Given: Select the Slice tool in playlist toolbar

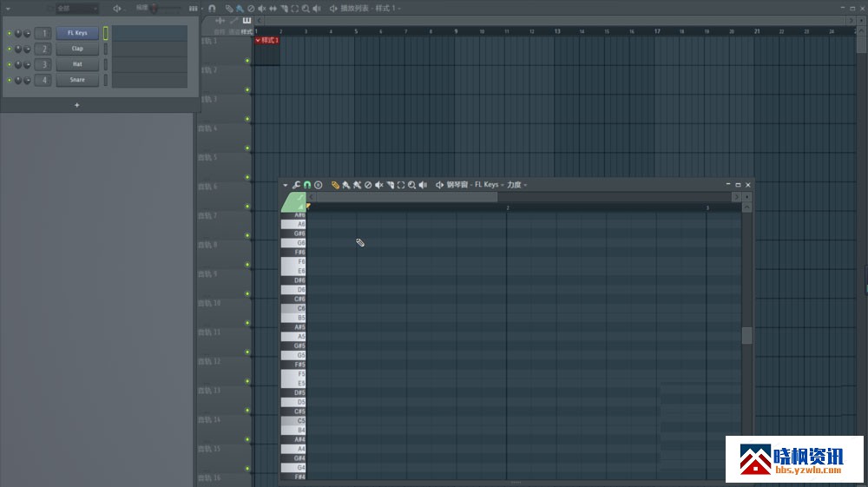Looking at the screenshot, I should point(284,9).
